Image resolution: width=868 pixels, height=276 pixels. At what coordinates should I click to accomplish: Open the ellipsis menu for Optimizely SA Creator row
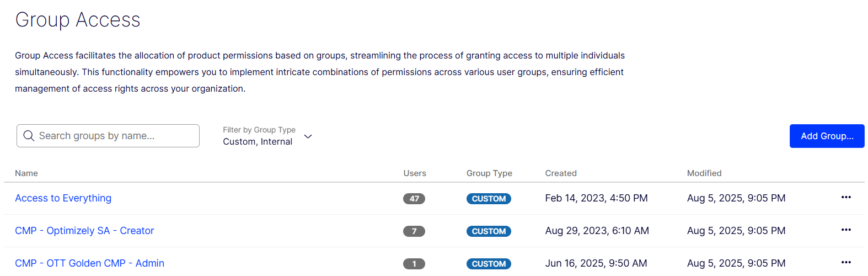pyautogui.click(x=846, y=230)
